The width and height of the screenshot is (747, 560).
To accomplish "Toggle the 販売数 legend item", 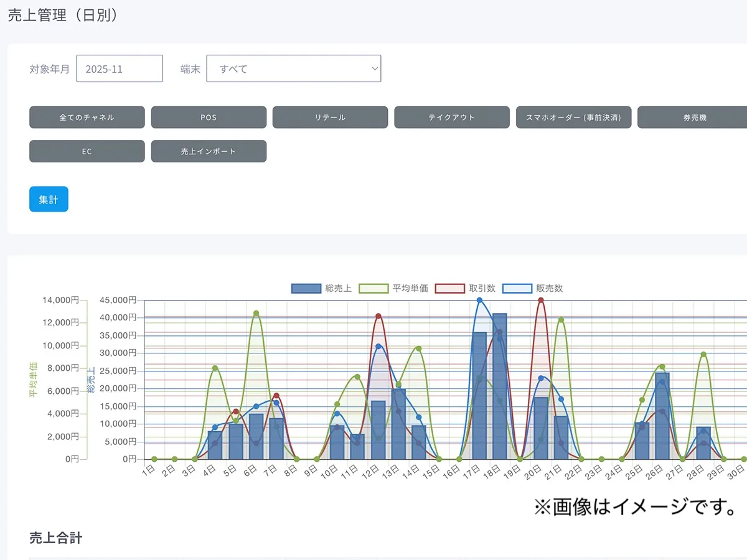I will (517, 289).
